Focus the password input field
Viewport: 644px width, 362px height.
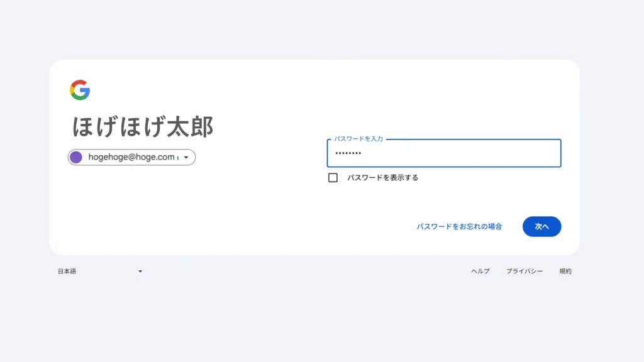pos(443,153)
